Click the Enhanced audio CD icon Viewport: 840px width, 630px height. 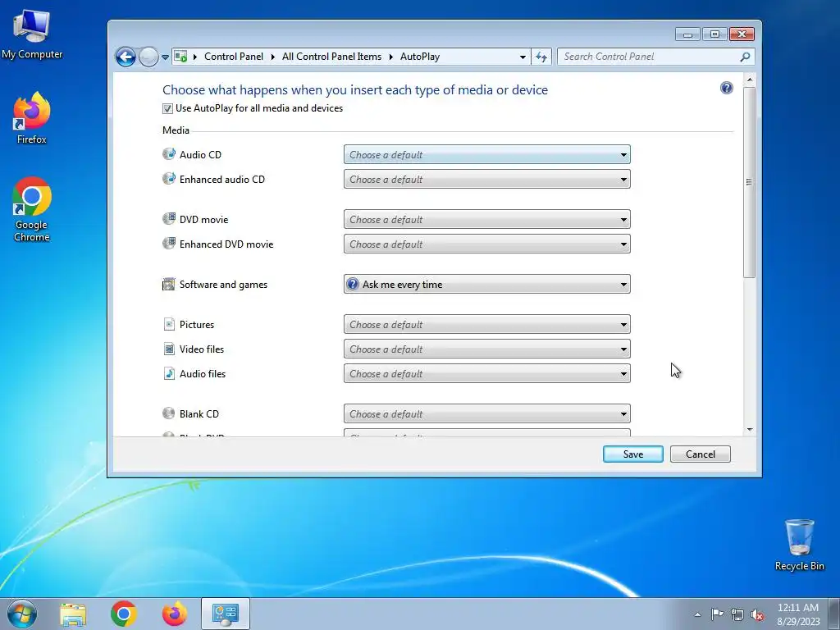tap(169, 179)
